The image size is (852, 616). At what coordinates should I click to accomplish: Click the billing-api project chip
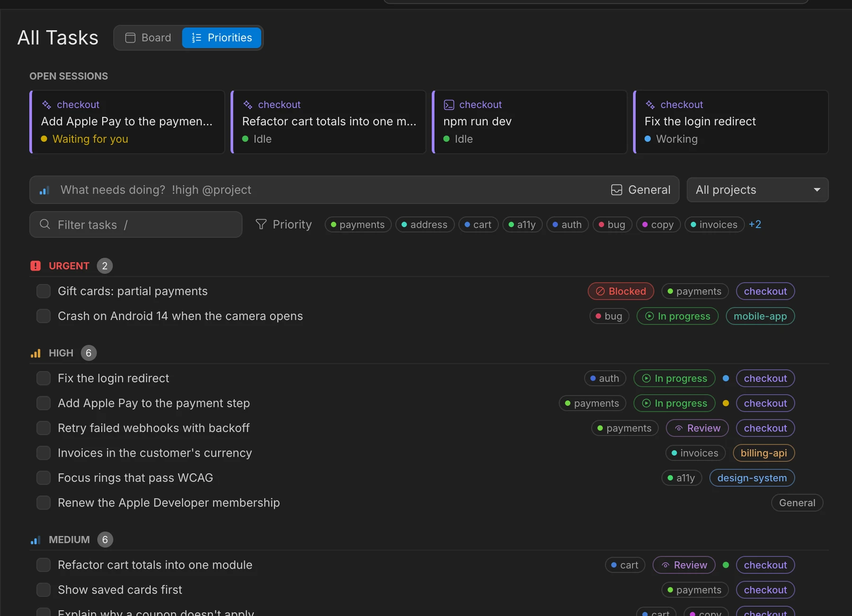tap(763, 453)
